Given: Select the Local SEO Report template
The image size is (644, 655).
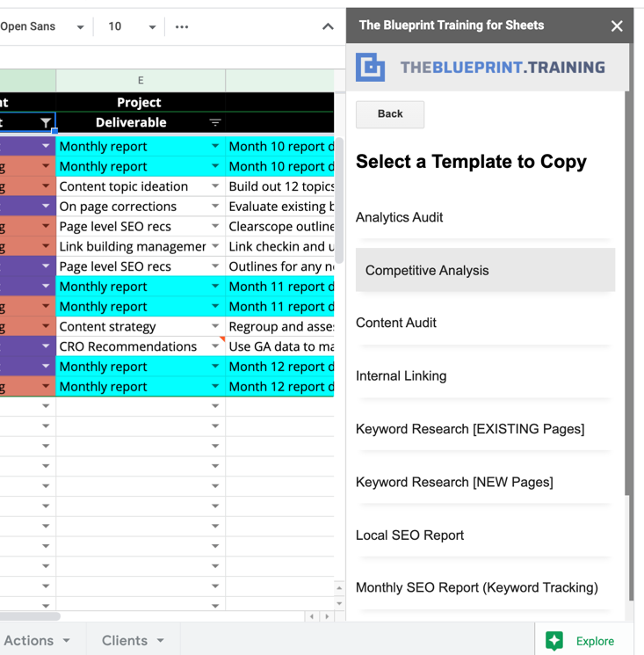Looking at the screenshot, I should click(x=485, y=535).
